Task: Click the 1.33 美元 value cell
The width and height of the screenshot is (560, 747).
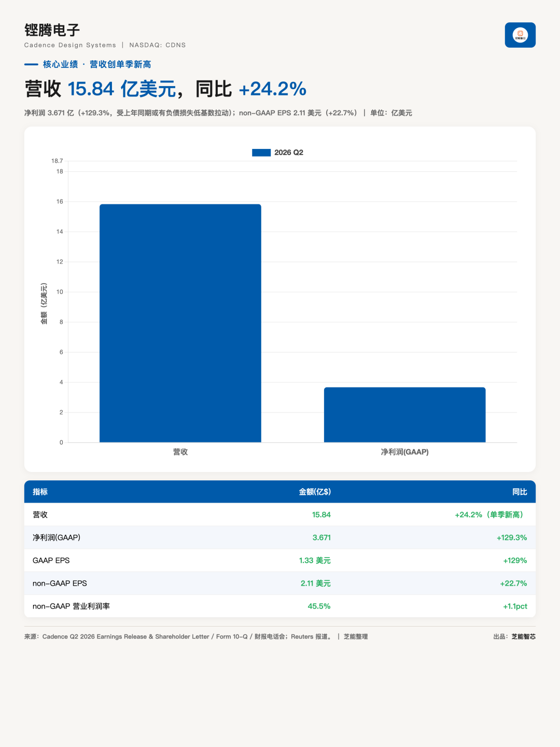Action: coord(315,560)
